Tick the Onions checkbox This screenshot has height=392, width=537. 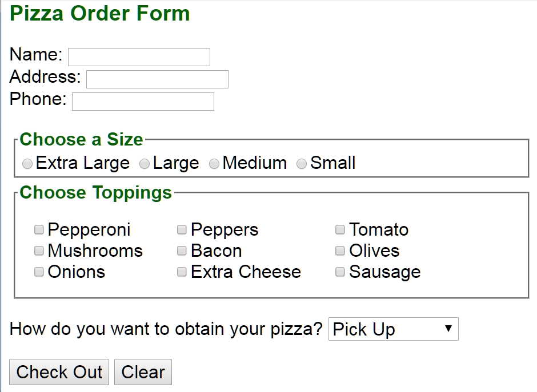point(39,272)
